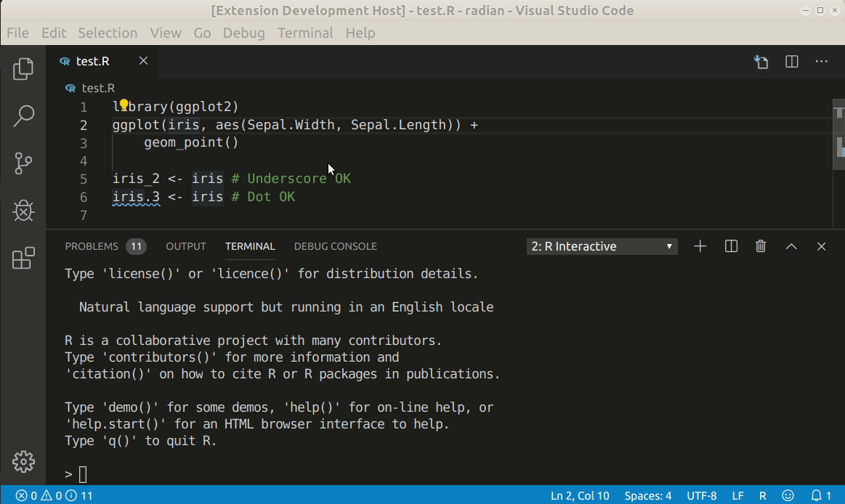Click the squiggly-underlined iris.3 on line 6
Screen dimensions: 845x504
coord(136,197)
